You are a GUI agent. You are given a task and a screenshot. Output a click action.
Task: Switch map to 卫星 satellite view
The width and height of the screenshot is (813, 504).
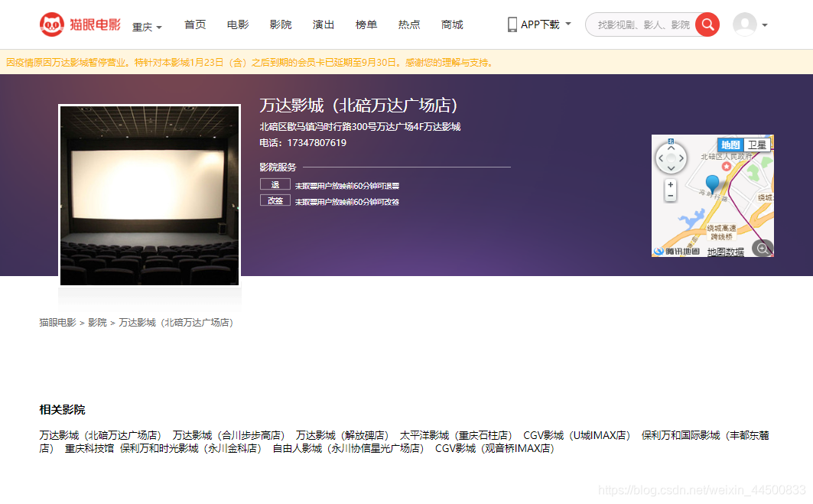click(756, 145)
